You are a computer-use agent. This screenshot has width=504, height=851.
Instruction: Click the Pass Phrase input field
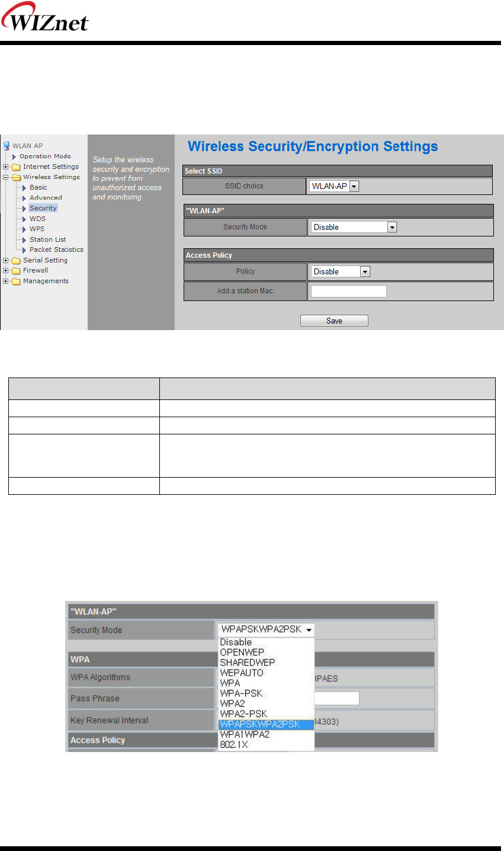pyautogui.click(x=337, y=699)
